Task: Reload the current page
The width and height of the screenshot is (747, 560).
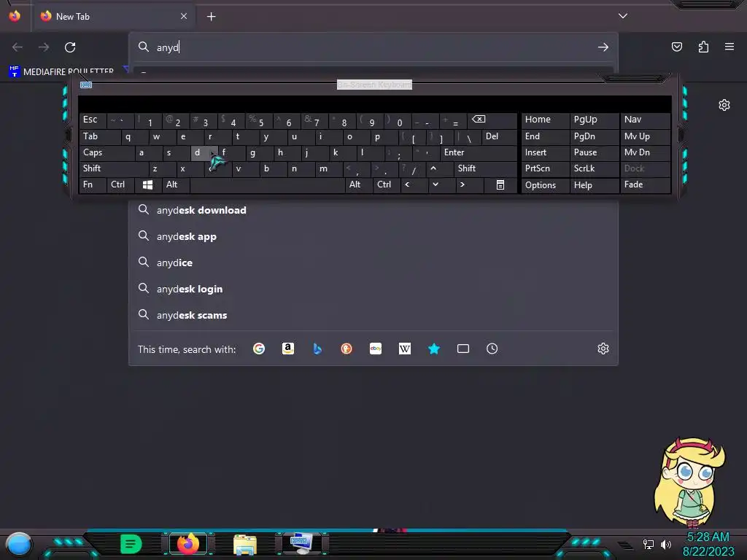Action: [x=70, y=47]
